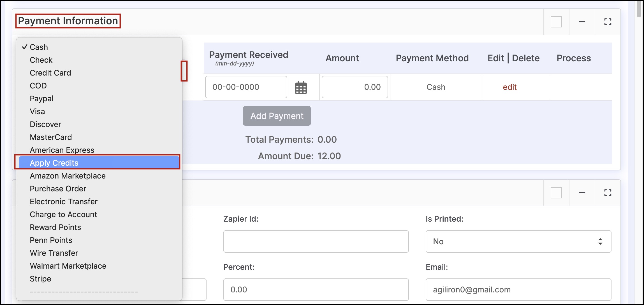Collapse the lower panel with minus icon
The width and height of the screenshot is (644, 305).
pos(582,193)
